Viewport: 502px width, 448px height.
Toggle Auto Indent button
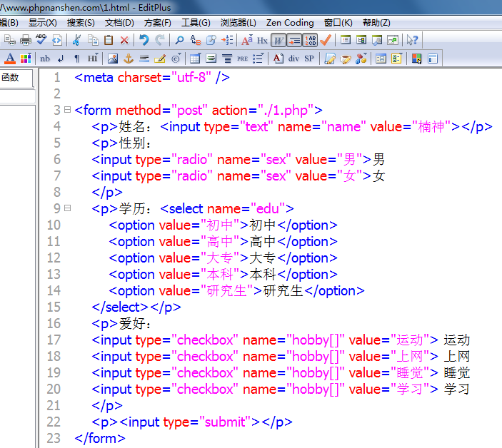294,41
